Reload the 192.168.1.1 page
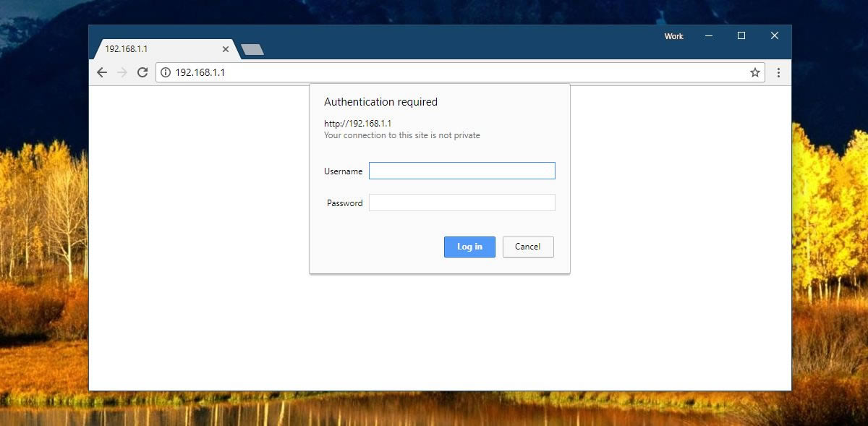 [x=142, y=72]
